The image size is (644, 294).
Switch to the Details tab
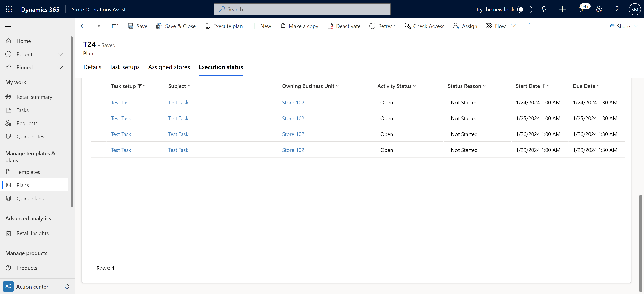[x=92, y=67]
